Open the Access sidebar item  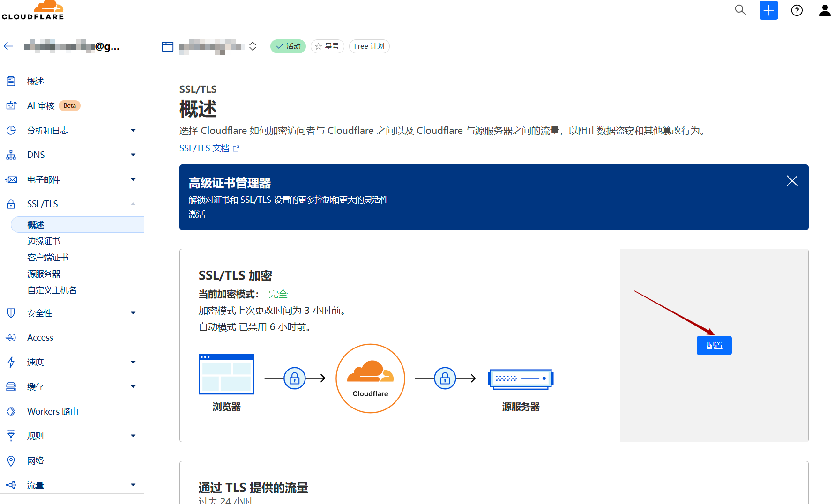pos(40,337)
